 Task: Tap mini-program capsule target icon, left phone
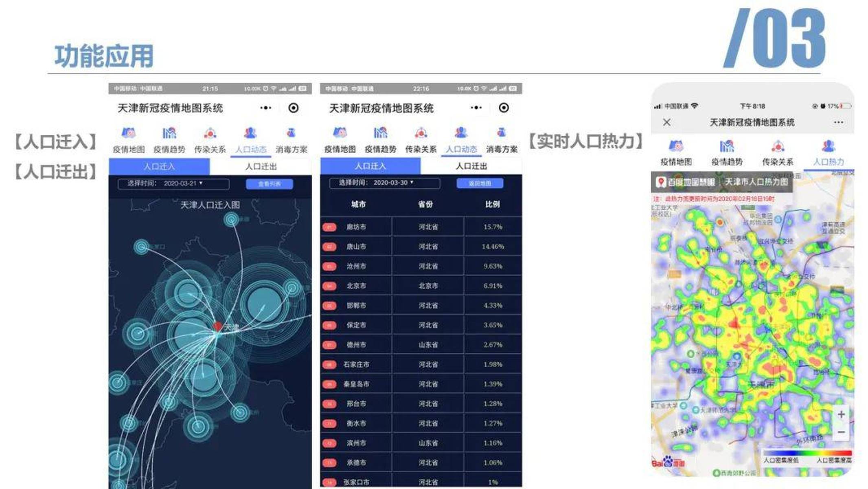(293, 108)
